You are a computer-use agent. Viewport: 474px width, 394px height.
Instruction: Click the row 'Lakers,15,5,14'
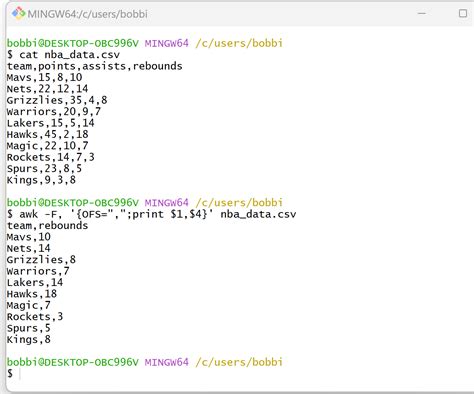51,123
